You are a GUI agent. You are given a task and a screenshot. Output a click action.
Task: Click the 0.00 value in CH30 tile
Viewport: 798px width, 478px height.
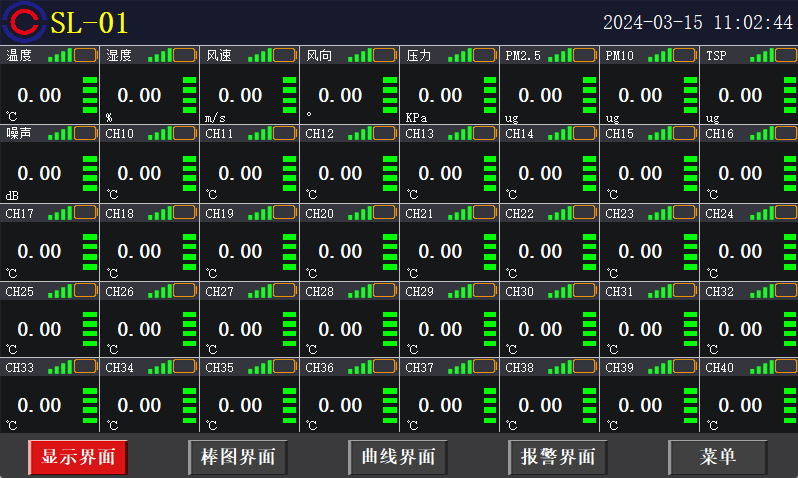(539, 329)
